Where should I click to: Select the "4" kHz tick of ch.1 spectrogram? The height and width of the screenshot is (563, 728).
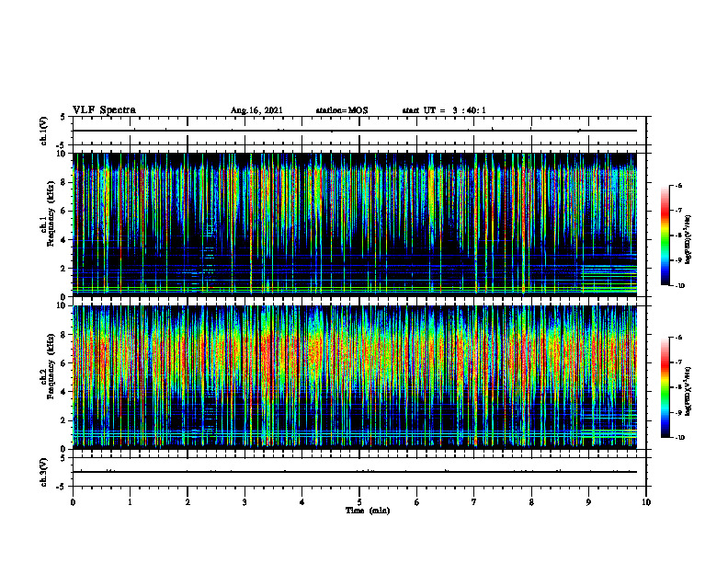click(x=64, y=240)
